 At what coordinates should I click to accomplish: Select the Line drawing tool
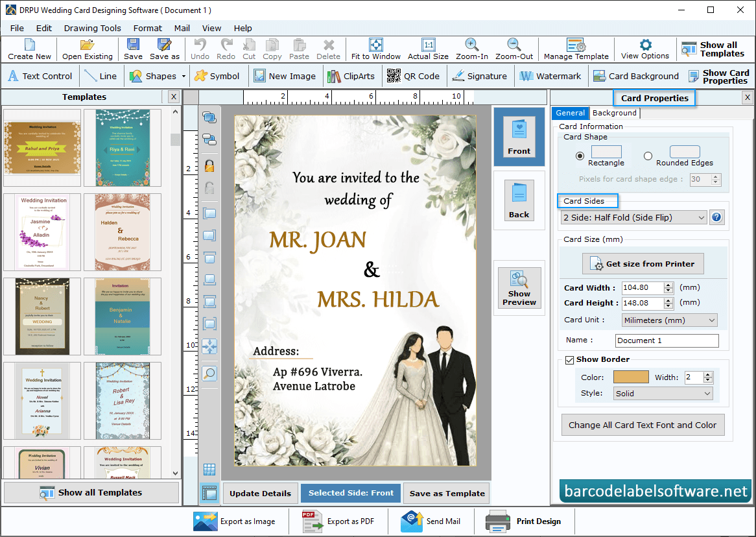click(100, 77)
